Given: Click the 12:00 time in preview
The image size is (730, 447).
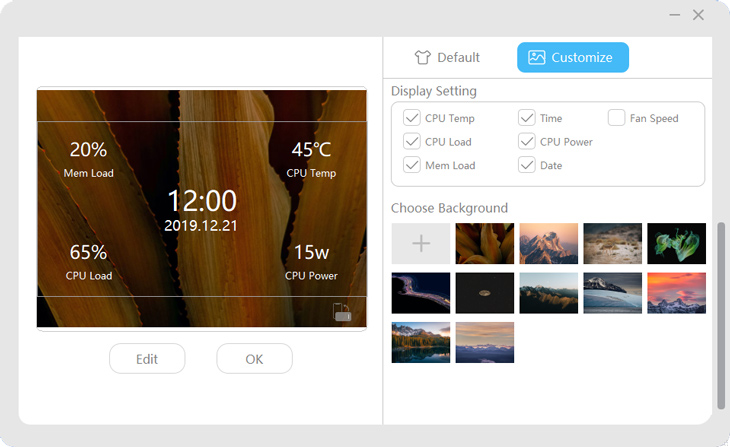Looking at the screenshot, I should 202,201.
